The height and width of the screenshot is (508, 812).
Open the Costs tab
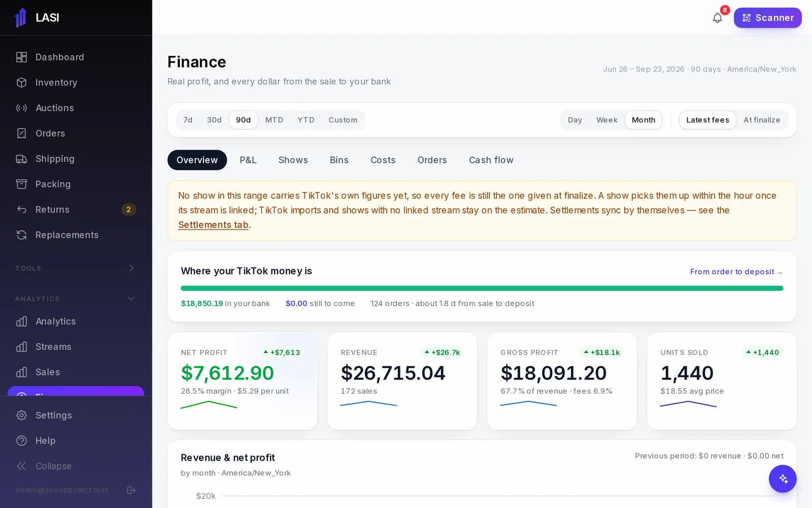[x=383, y=160]
